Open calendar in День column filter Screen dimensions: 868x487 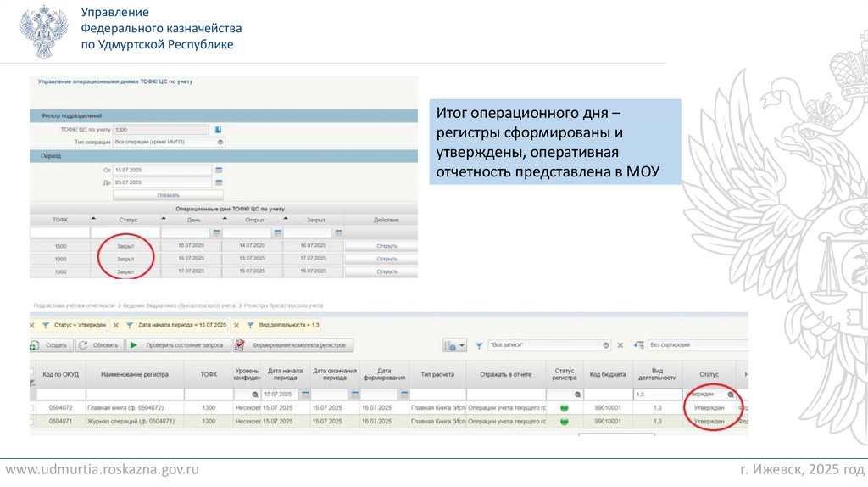pyautogui.click(x=216, y=232)
